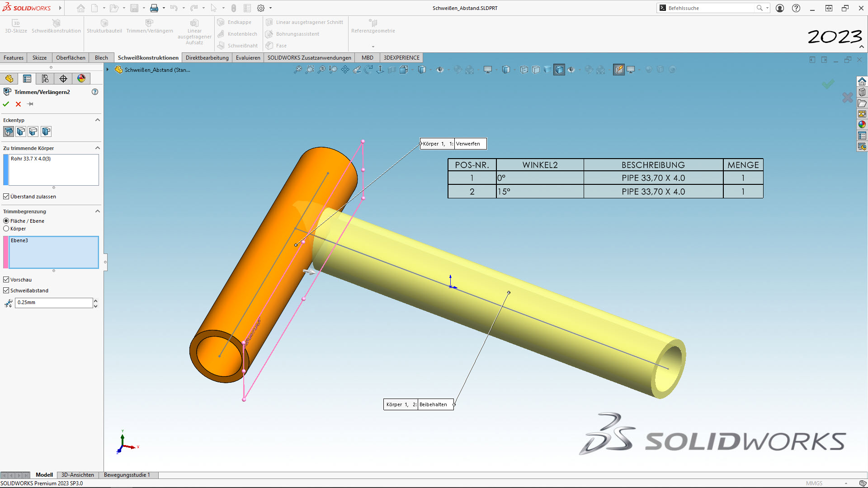Viewport: 868px width, 488px height.
Task: Expand the SOLIDWORKS menu arrow beside the logo
Action: click(60, 8)
